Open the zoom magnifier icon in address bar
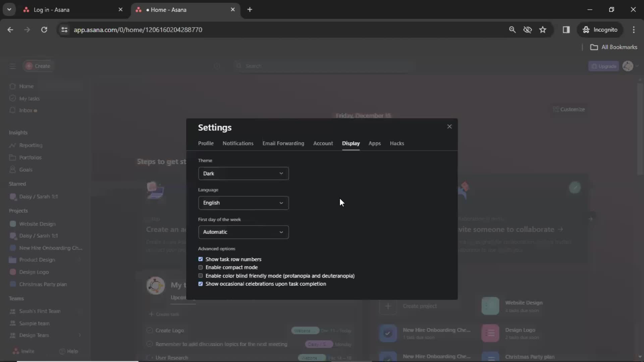The height and width of the screenshot is (362, 644). point(512,29)
